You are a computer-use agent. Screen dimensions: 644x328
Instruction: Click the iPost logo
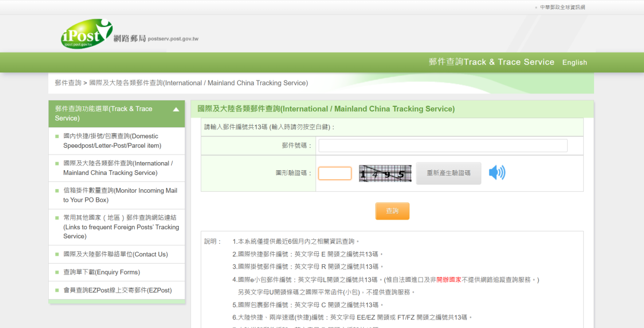(x=86, y=34)
